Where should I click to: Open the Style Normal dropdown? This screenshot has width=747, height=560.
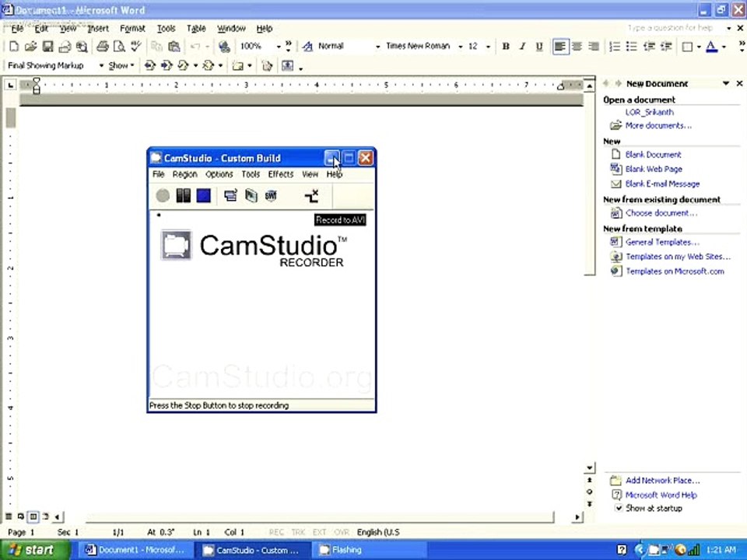tap(378, 47)
